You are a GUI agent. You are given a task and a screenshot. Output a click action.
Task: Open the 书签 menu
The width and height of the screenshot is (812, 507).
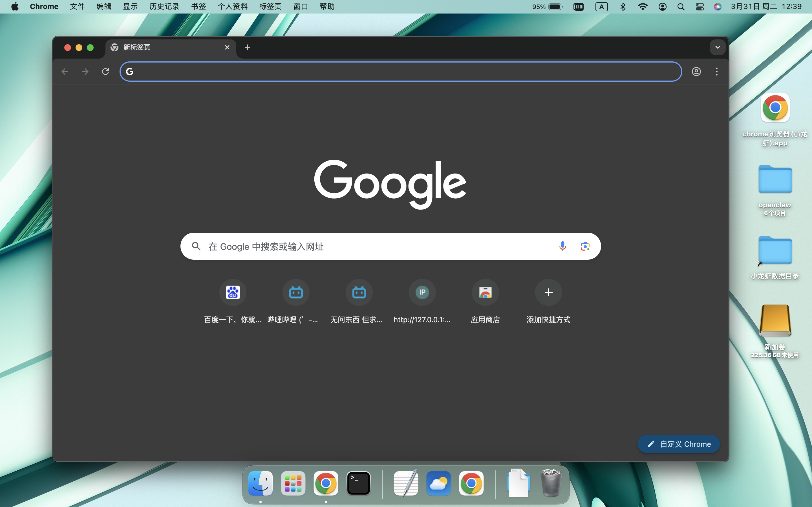(198, 7)
